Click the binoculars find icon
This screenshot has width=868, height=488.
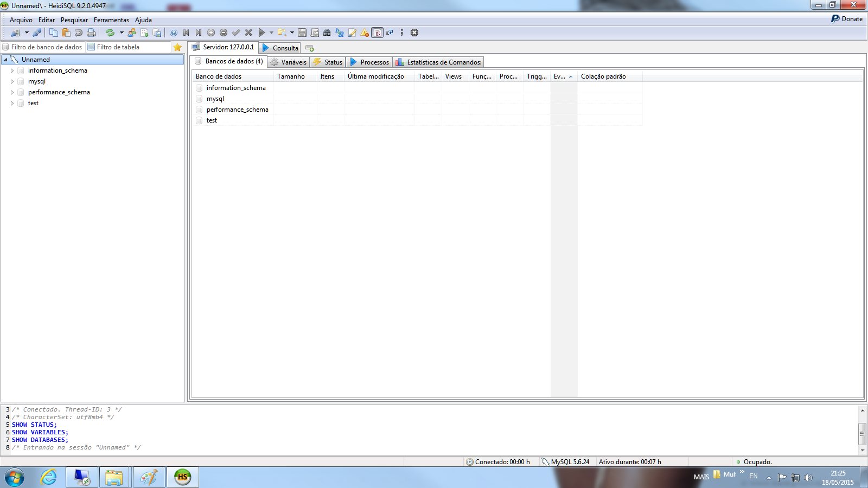[x=327, y=33]
